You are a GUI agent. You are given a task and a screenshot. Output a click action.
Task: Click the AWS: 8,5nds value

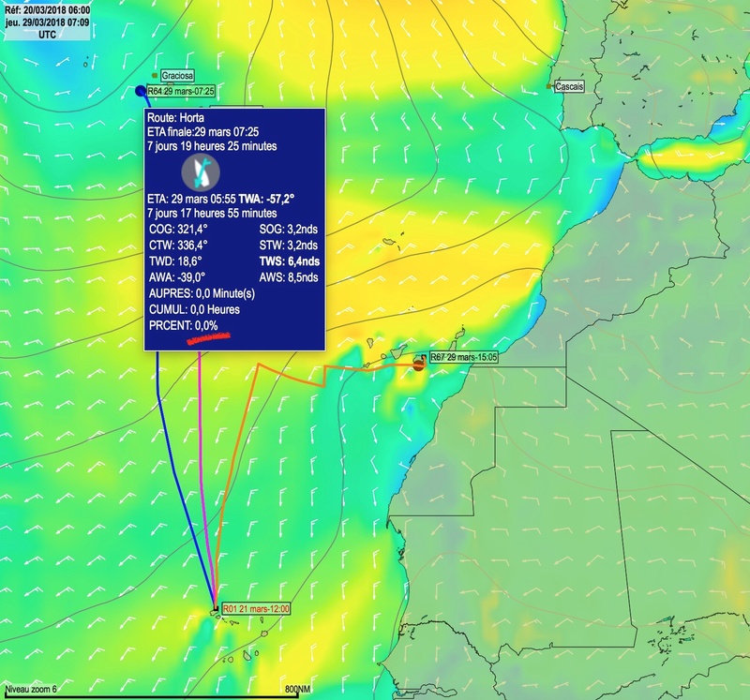[289, 277]
